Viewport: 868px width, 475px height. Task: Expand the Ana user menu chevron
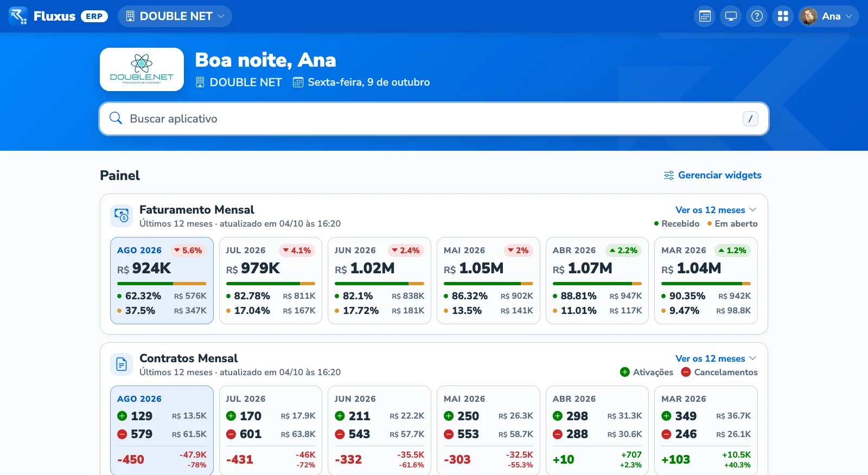pos(849,16)
